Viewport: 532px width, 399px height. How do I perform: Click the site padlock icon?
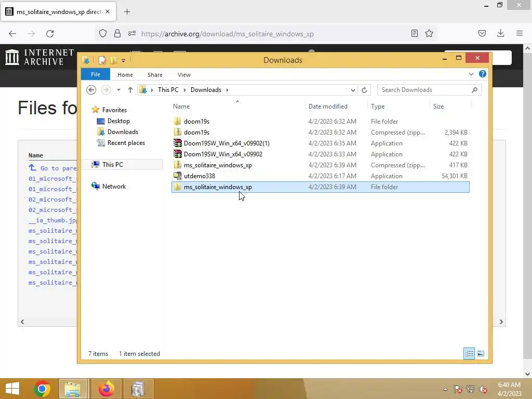point(117,33)
